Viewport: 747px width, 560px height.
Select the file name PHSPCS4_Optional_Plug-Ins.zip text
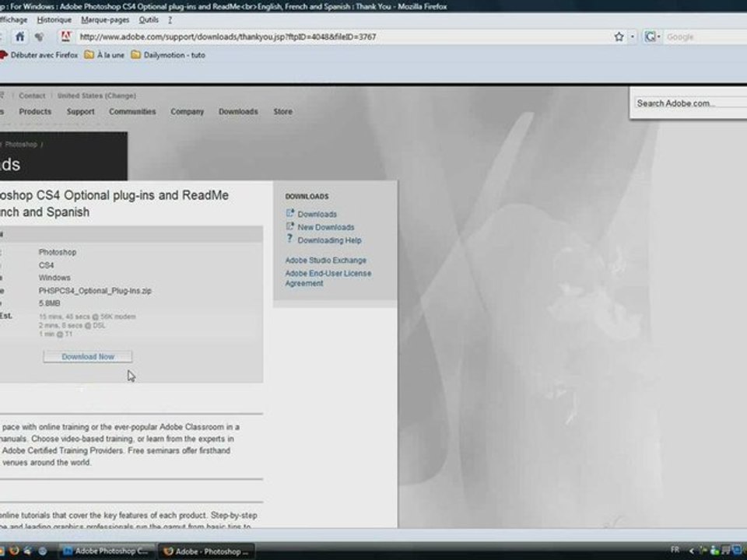pos(95,290)
